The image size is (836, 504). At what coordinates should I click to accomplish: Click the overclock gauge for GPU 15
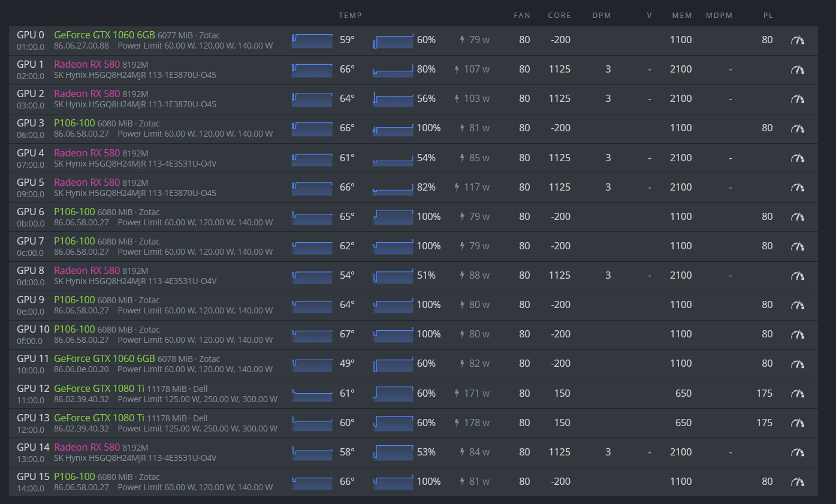click(797, 482)
